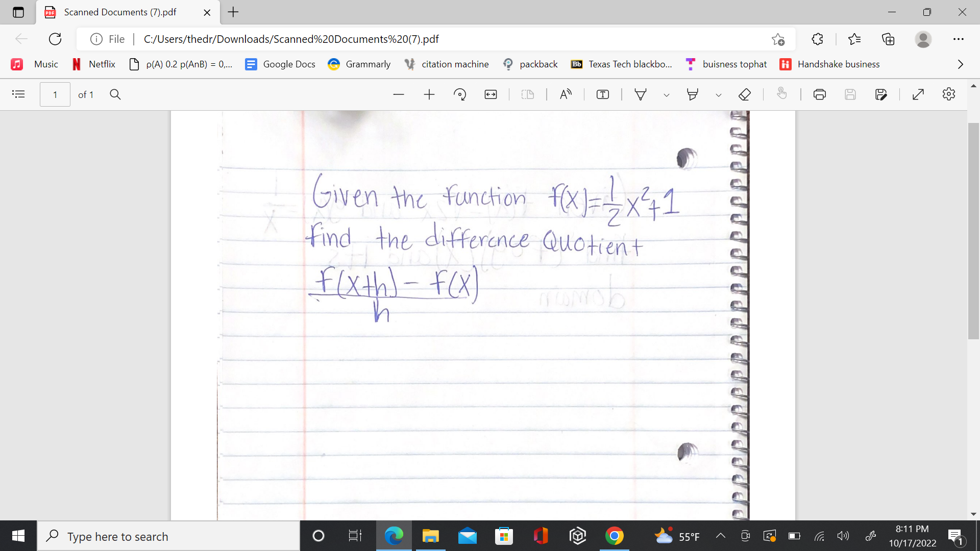Open the browser overflow settings menu
The image size is (980, 551).
959,39
